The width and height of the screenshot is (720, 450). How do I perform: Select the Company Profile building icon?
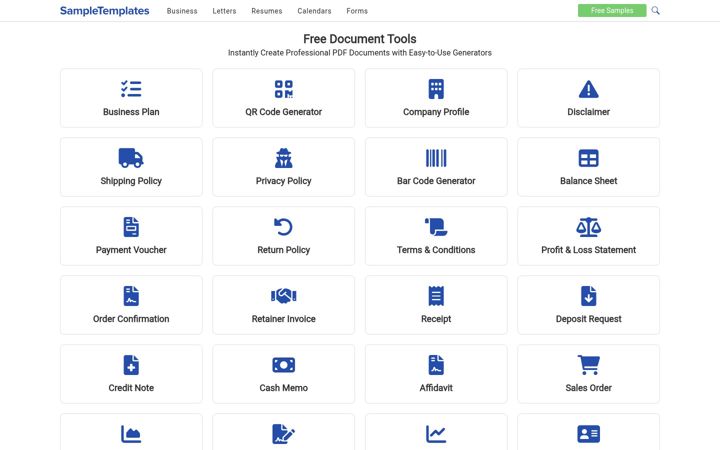436,89
